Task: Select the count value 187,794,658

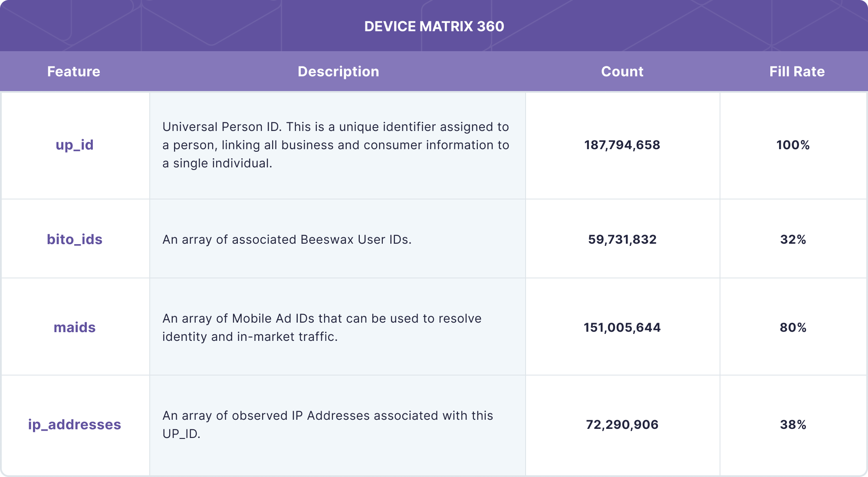Action: [x=622, y=145]
